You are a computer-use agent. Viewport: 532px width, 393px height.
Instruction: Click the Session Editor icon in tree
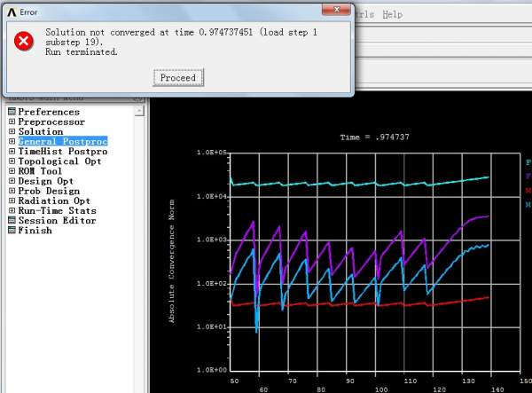12,220
